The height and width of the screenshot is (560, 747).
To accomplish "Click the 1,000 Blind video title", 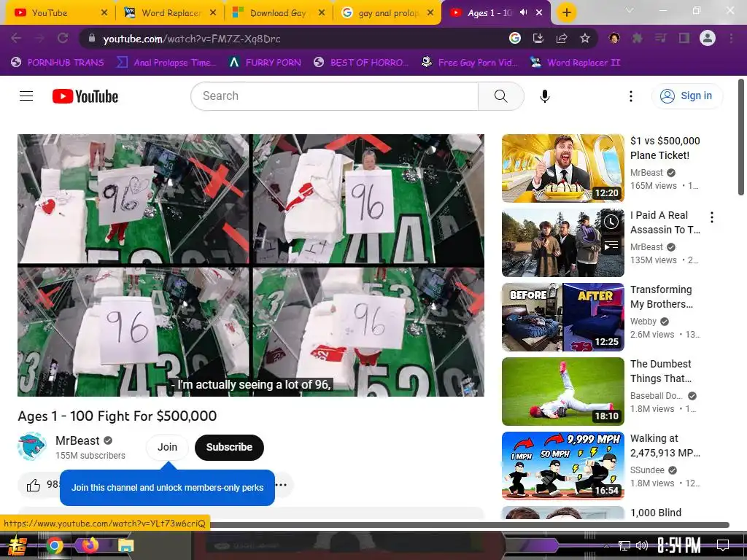I will (656, 513).
